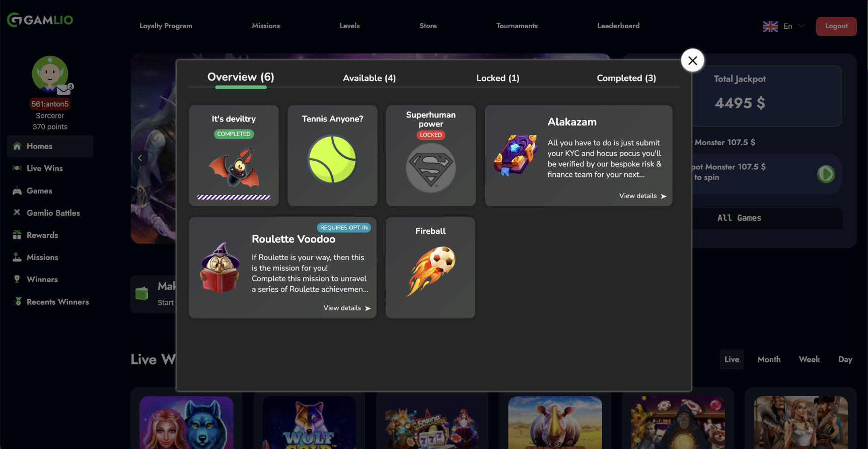Open View details for Roulette Voodoo
This screenshot has width=868, height=449.
[x=346, y=308]
